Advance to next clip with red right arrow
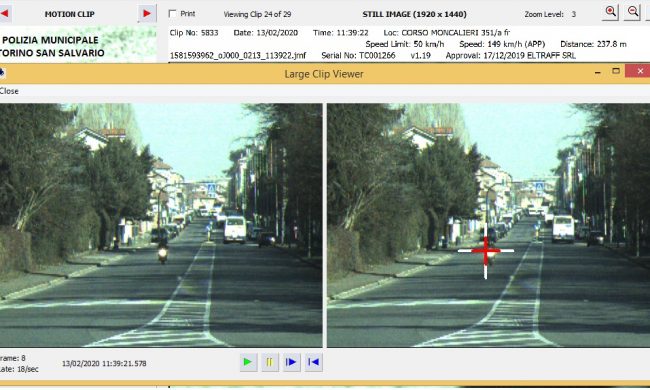650x390 pixels. coord(147,14)
